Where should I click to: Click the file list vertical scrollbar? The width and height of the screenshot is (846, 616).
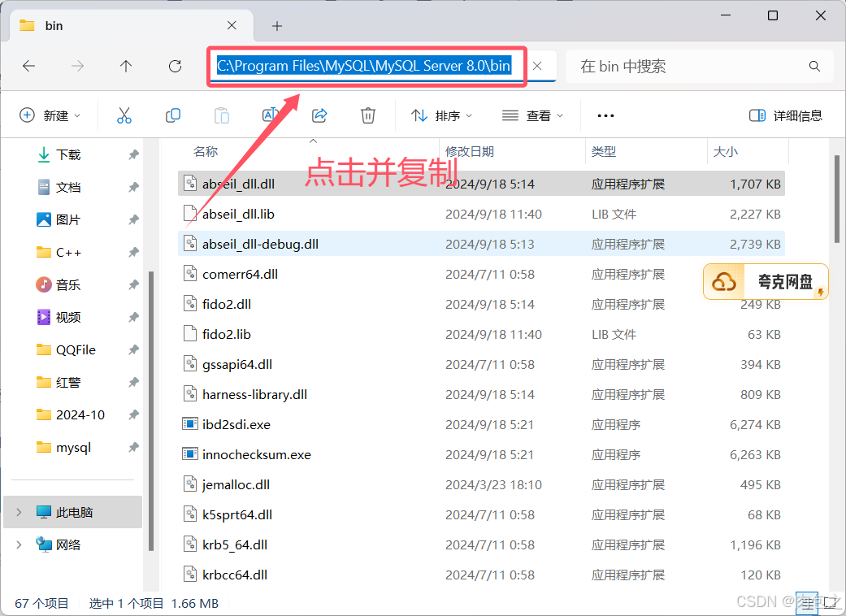tap(837, 200)
